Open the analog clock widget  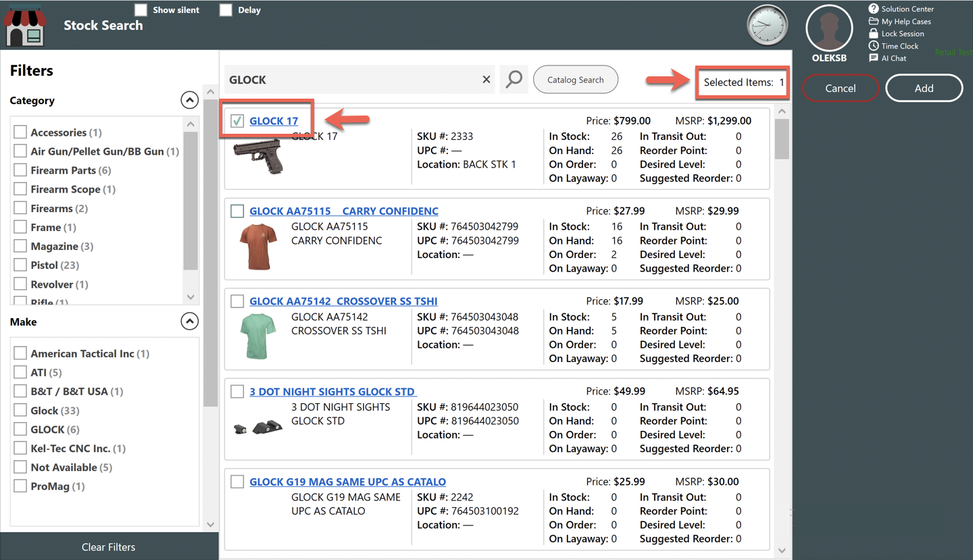point(767,26)
